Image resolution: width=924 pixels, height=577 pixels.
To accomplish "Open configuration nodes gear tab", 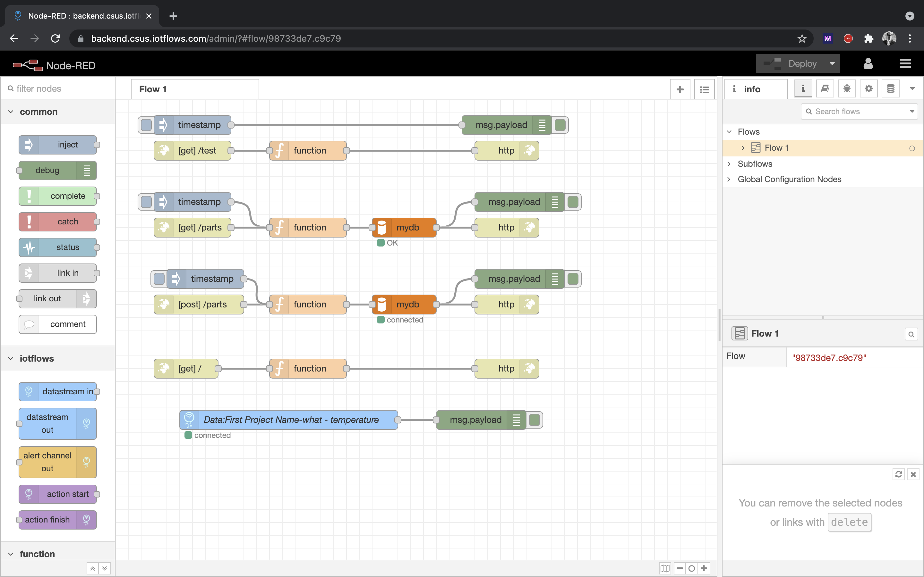I will 868,89.
